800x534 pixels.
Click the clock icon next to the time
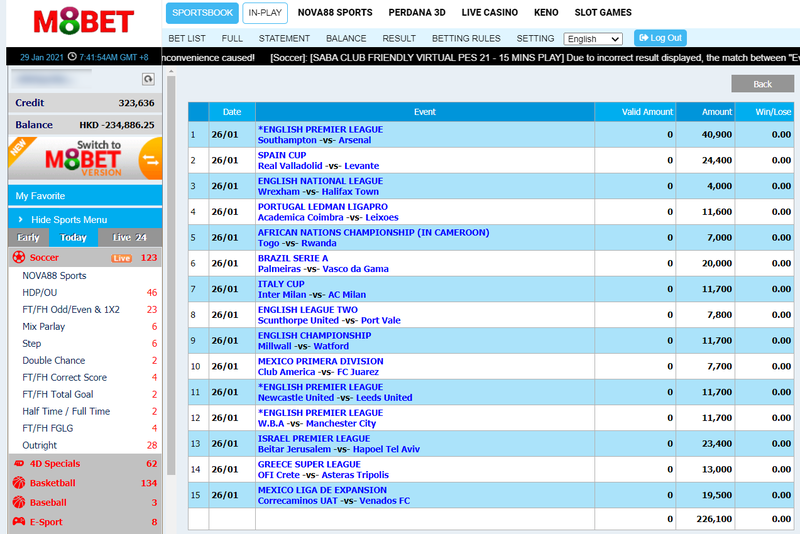[x=72, y=57]
